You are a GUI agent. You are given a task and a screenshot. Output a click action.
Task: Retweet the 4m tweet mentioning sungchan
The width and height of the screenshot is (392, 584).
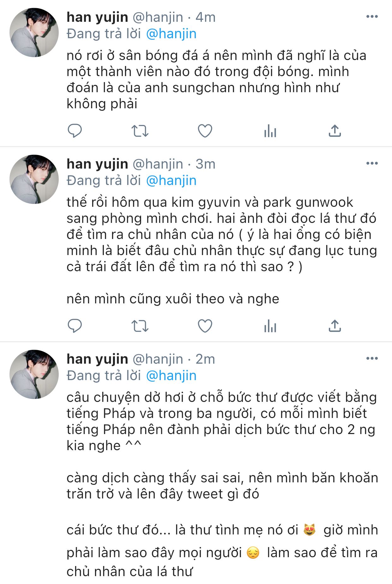[x=140, y=131]
